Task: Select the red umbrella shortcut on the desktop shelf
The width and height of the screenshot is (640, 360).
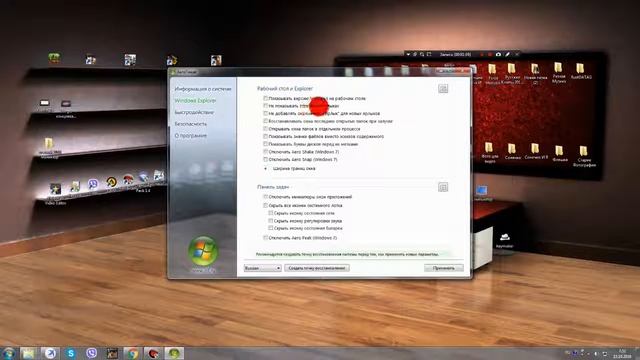Action: 128,179
